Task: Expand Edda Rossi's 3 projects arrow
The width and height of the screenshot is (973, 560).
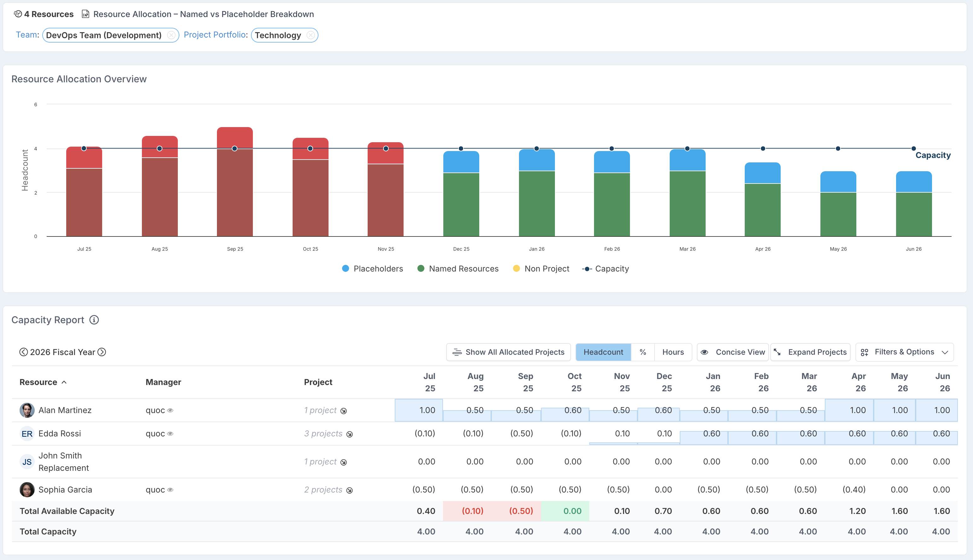Action: [x=349, y=434]
